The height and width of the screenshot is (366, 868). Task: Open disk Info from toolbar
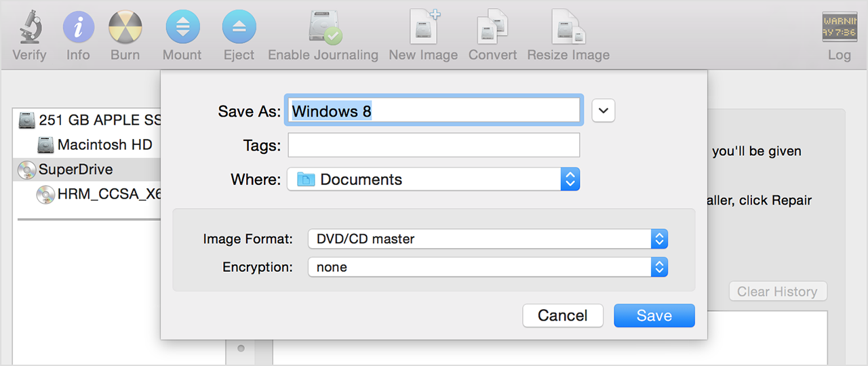tap(79, 28)
